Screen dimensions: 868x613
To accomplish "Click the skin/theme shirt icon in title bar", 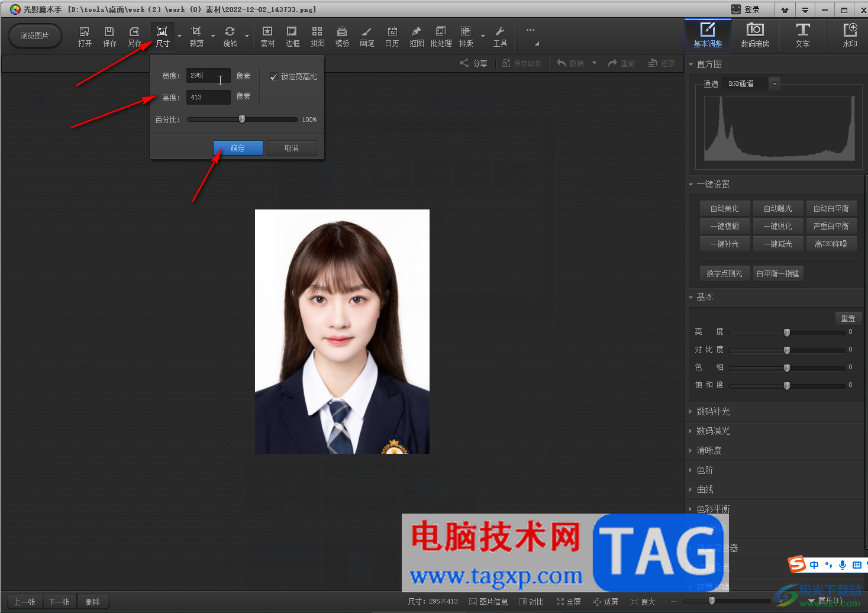I will click(785, 9).
